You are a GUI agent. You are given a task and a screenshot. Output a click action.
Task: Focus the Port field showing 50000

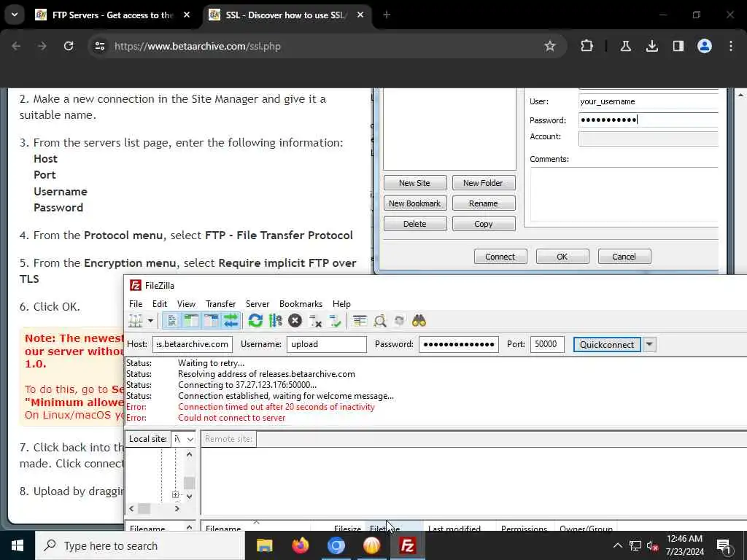(x=547, y=344)
